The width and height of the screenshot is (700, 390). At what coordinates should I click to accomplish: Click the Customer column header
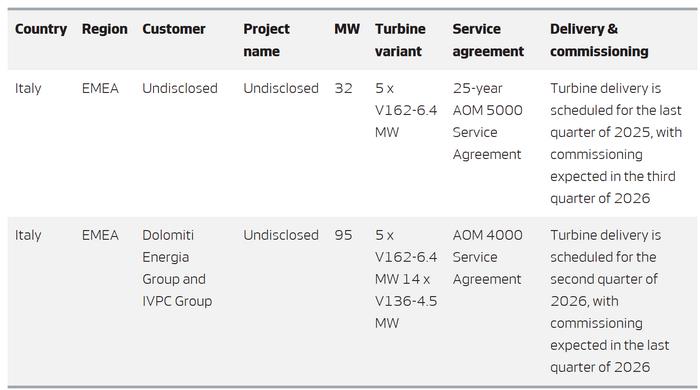pyautogui.click(x=174, y=29)
